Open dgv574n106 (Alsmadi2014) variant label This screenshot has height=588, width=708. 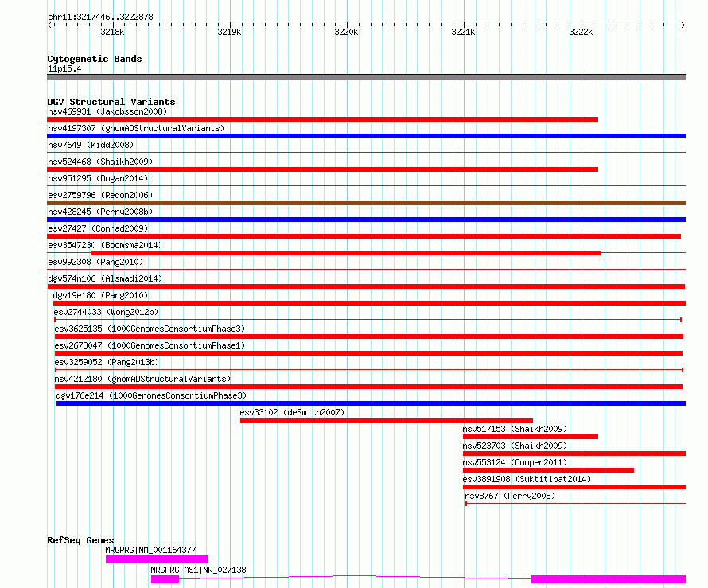coord(105,278)
